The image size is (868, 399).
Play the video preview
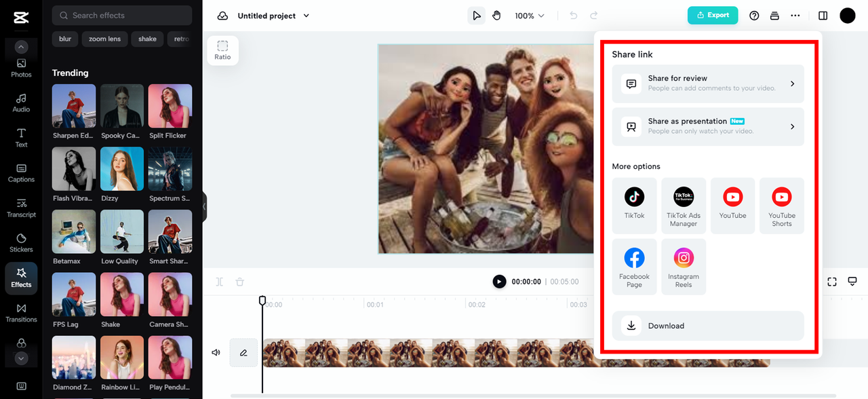pos(499,282)
